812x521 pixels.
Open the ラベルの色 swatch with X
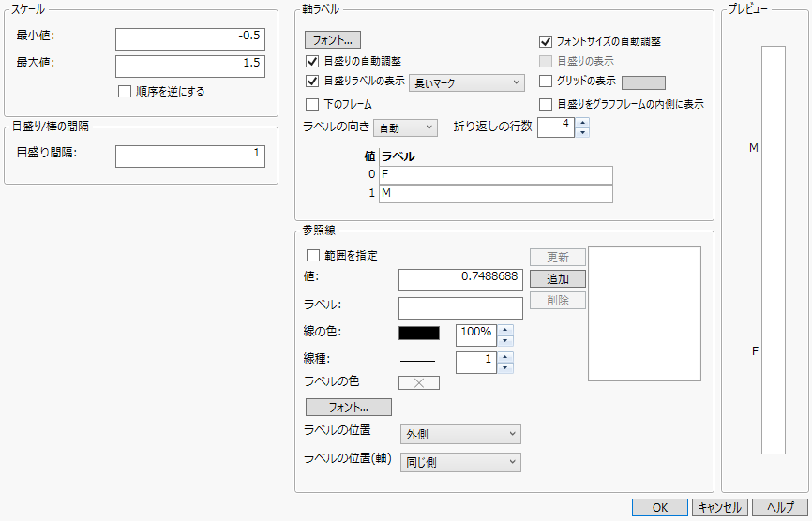(419, 383)
